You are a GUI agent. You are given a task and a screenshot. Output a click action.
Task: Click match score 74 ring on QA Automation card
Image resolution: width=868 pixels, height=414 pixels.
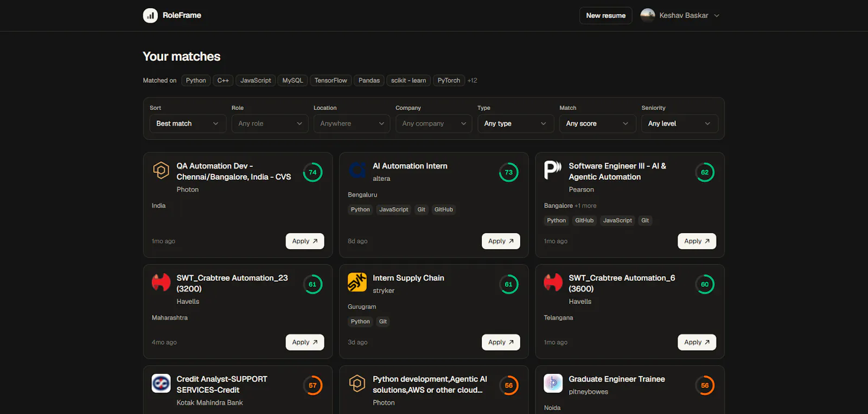[312, 172]
